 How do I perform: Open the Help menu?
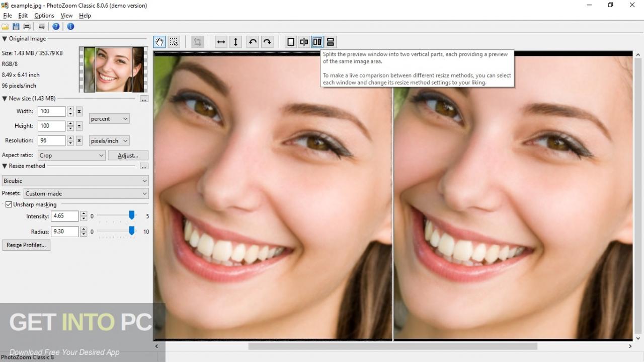(x=85, y=16)
